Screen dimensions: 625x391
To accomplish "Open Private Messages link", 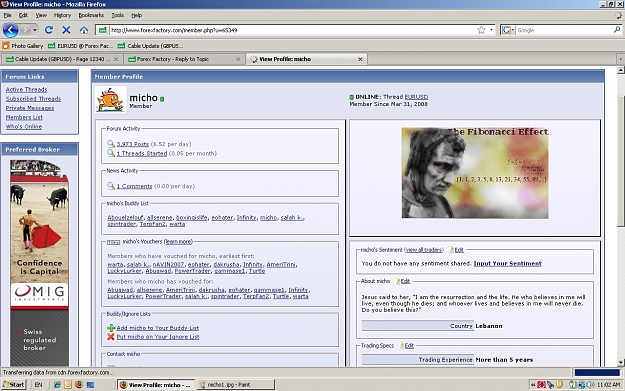I will pyautogui.click(x=29, y=108).
